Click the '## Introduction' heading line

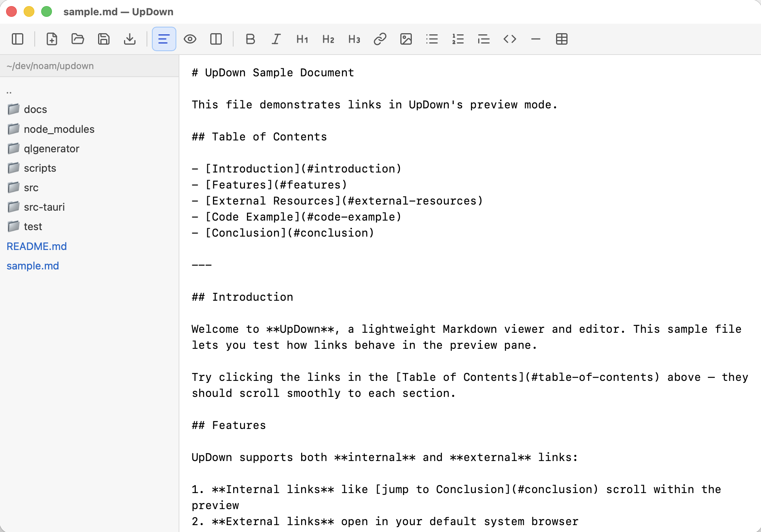pos(242,297)
